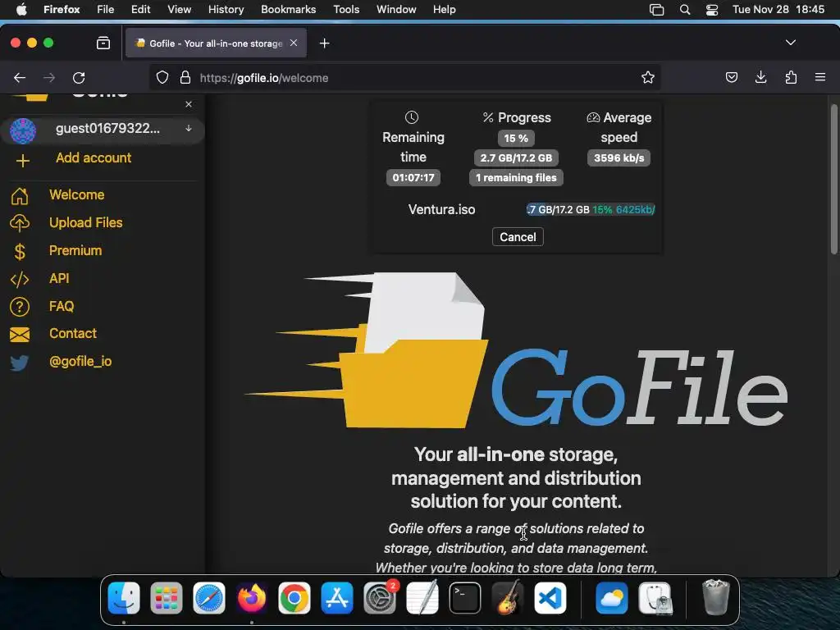Open the @gofile_io Twitter link
840x630 pixels.
(80, 362)
